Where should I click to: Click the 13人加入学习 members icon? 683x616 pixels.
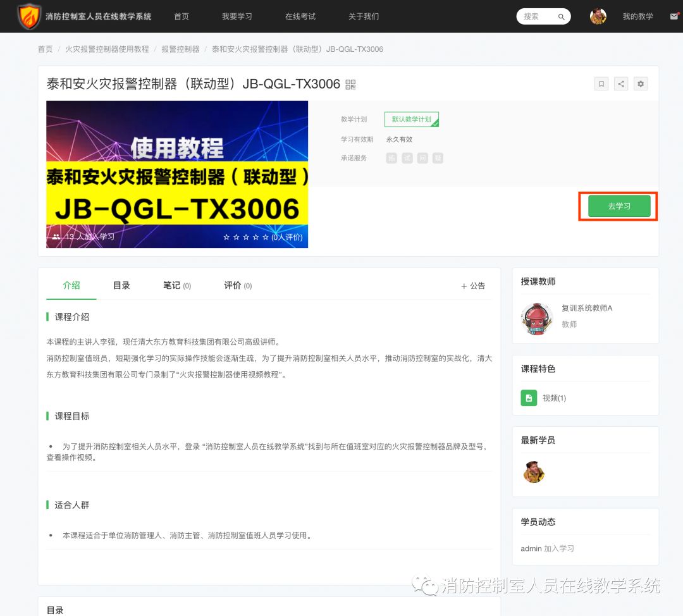pyautogui.click(x=56, y=237)
